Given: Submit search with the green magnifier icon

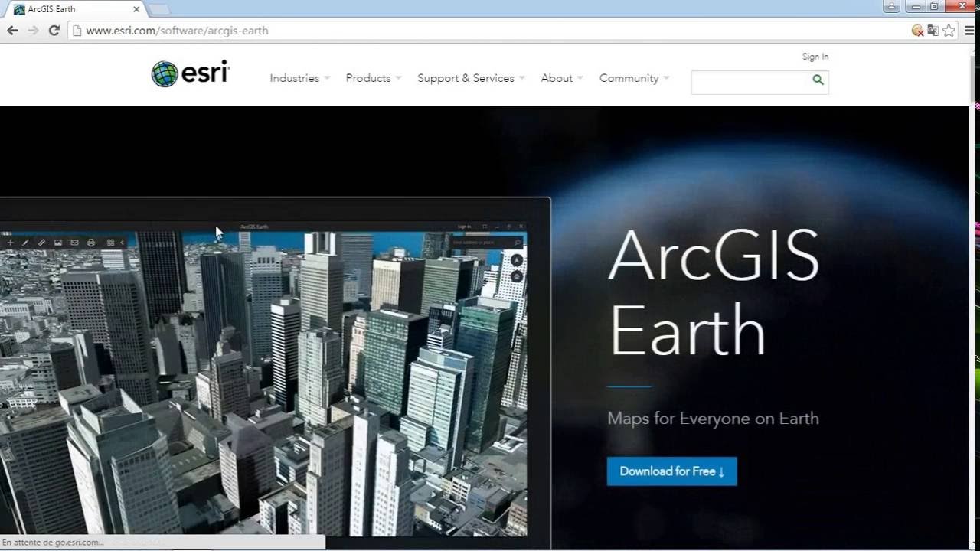Looking at the screenshot, I should pos(818,80).
